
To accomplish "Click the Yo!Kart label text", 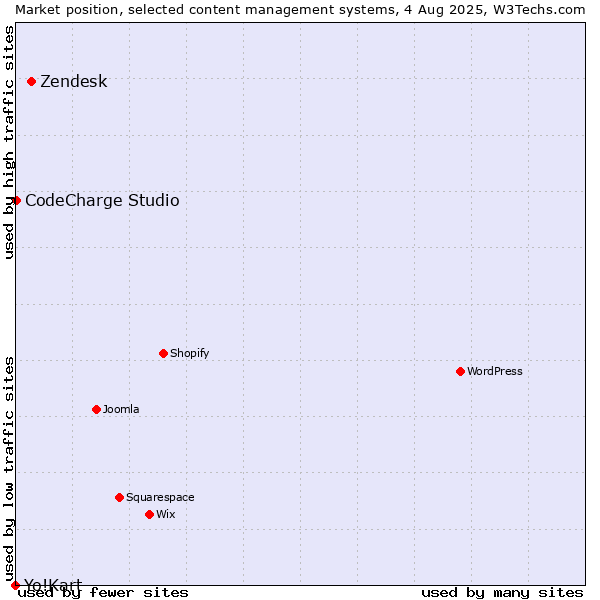I will coord(53,585).
